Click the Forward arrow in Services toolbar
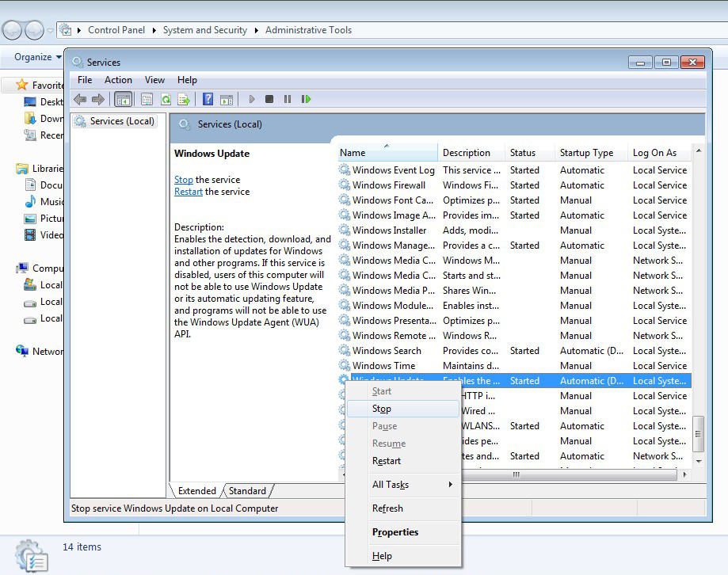This screenshot has width=728, height=575. (x=98, y=99)
